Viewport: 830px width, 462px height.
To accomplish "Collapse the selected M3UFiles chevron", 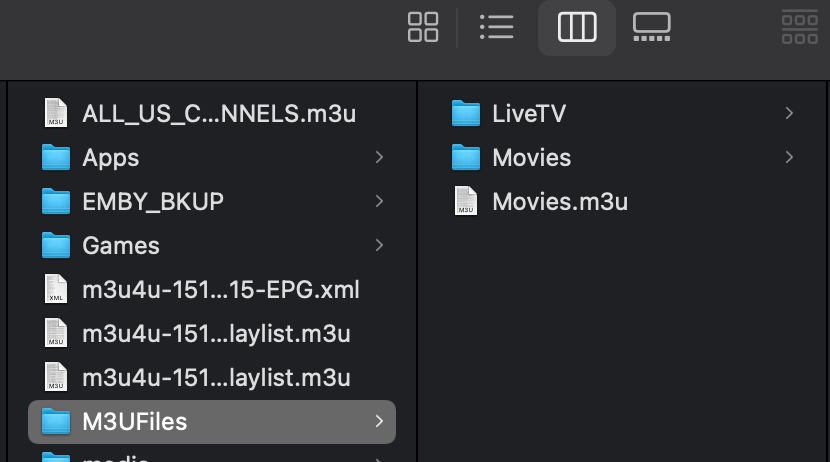I will 379,421.
